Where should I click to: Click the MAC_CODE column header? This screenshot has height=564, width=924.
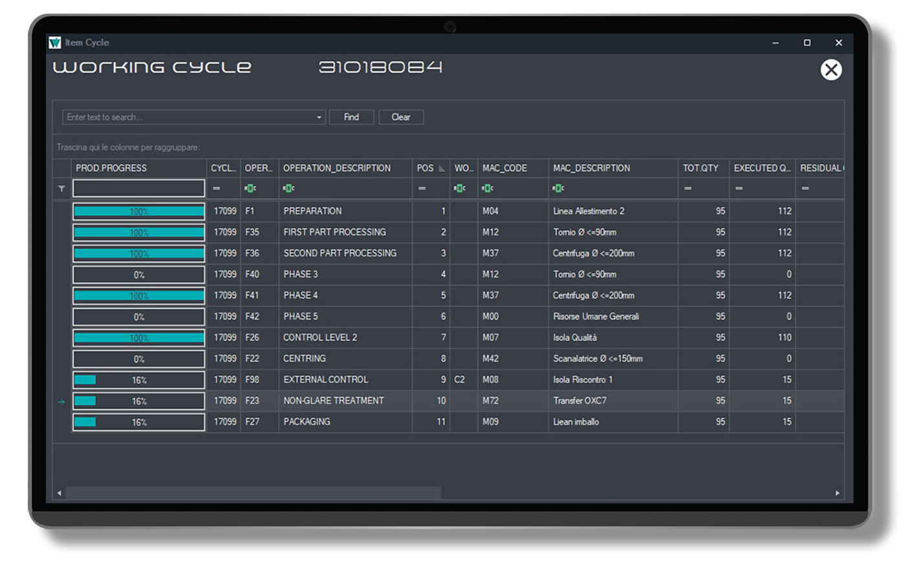(513, 168)
